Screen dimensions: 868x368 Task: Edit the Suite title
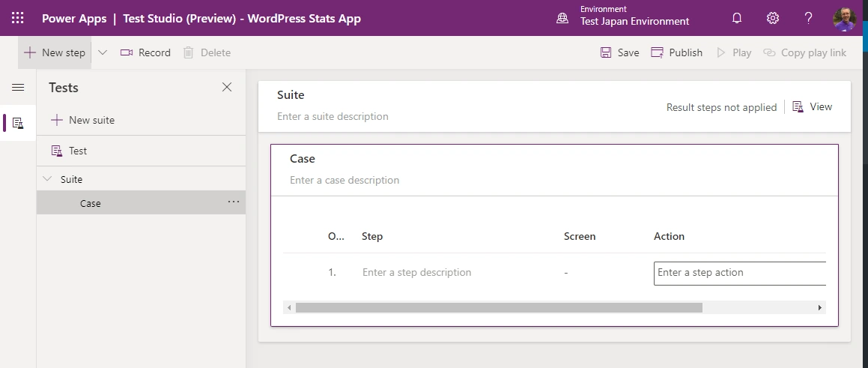[x=291, y=94]
